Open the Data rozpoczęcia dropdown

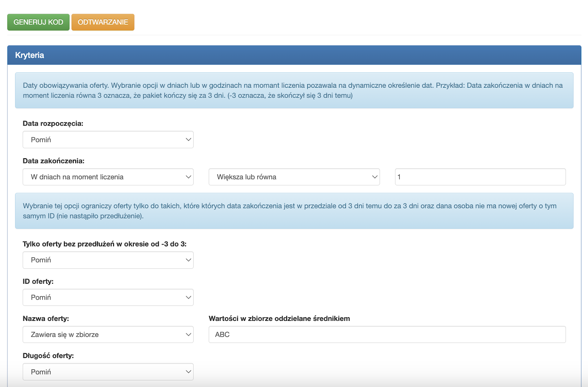108,140
